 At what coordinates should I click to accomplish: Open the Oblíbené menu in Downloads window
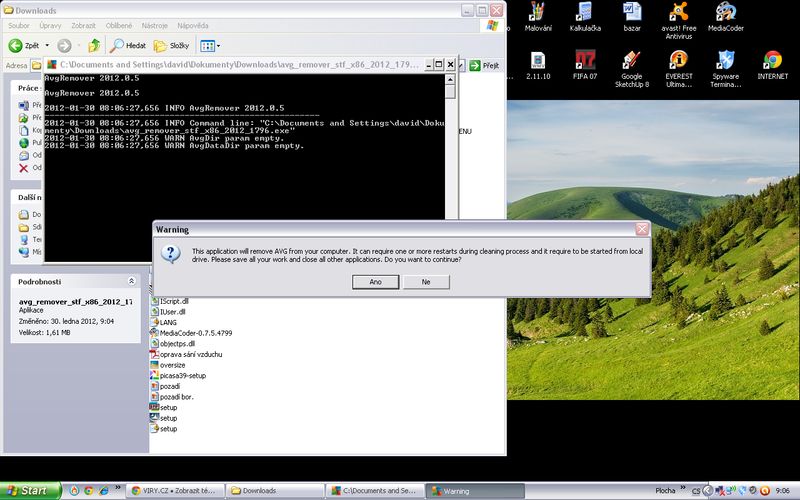coord(119,26)
